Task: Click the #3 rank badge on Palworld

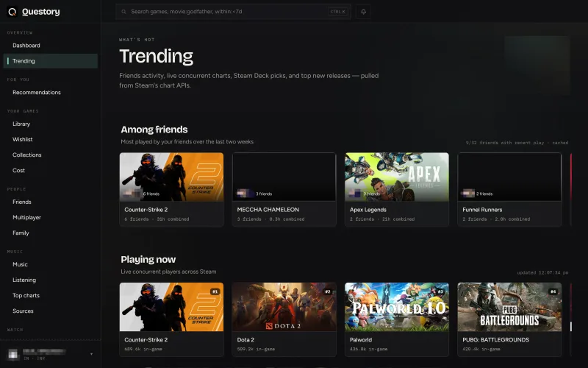Action: pos(440,291)
